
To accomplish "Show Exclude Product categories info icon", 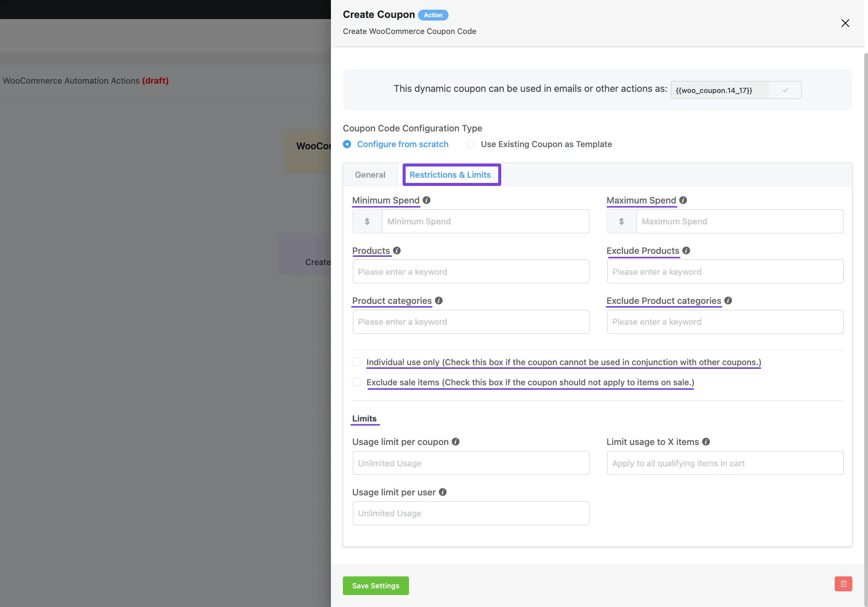I will 728,301.
